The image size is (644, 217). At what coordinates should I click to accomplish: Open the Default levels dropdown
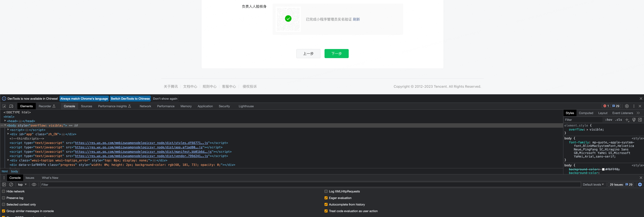click(x=593, y=184)
